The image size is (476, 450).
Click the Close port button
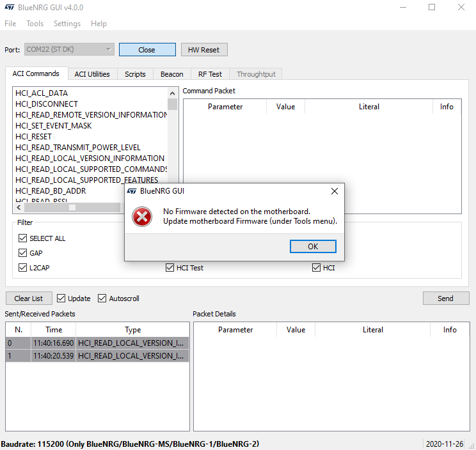pos(147,49)
